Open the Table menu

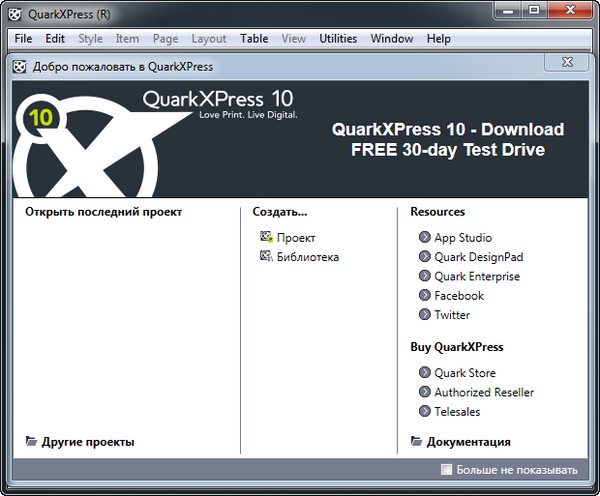[254, 39]
